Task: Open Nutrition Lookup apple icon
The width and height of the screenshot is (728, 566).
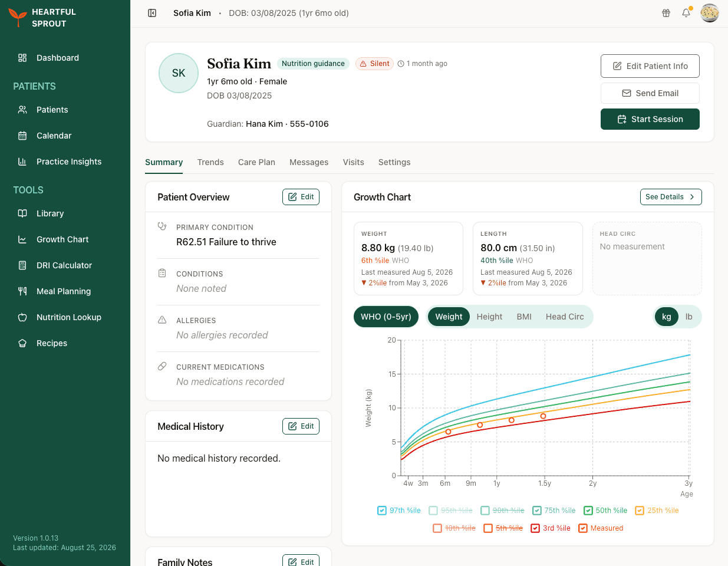Action: click(x=22, y=317)
